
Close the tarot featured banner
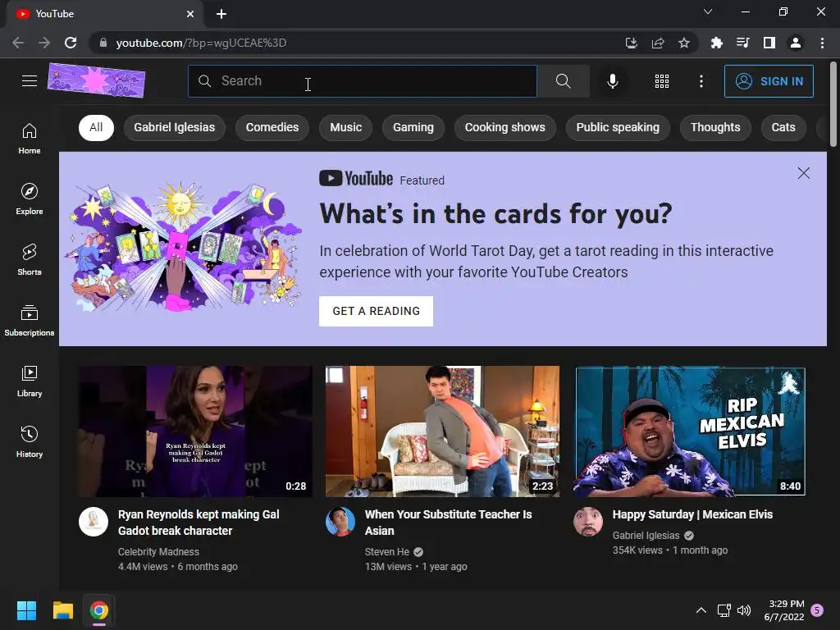[804, 173]
